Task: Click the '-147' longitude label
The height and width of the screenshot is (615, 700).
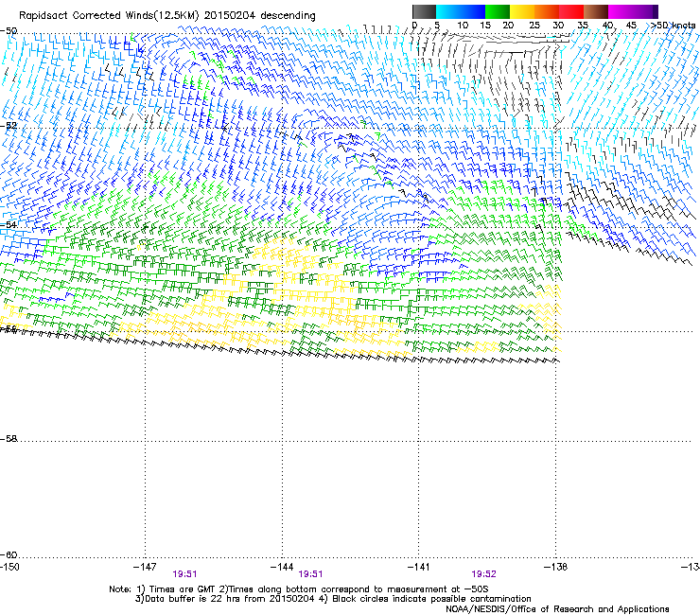Action: pos(145,567)
